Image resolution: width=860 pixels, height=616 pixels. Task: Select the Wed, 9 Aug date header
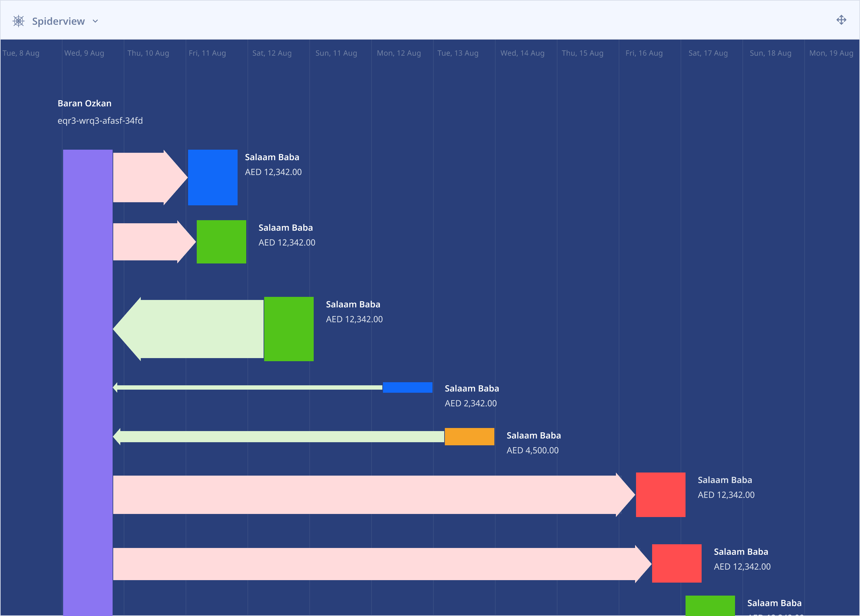point(84,53)
